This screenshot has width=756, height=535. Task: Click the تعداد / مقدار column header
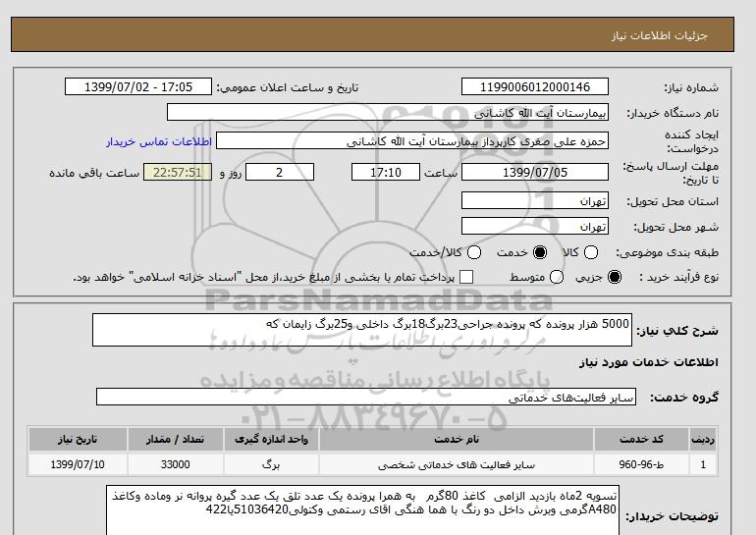coord(175,439)
